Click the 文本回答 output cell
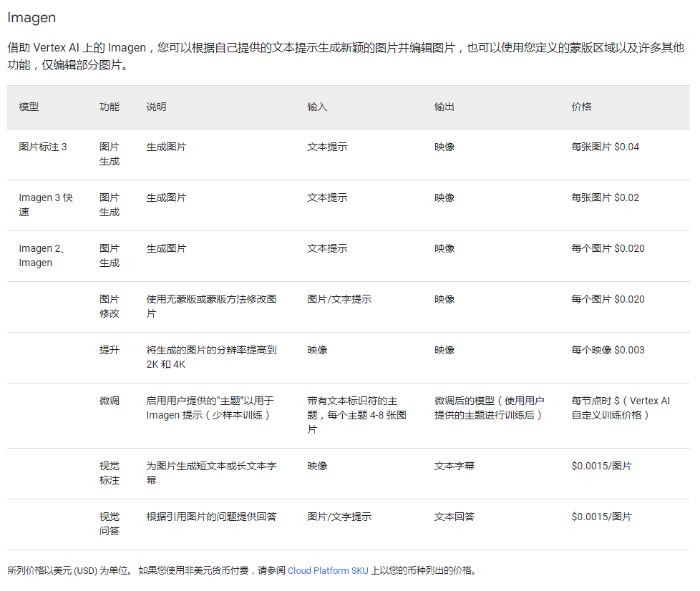Viewport: 700px width, 591px height. pyautogui.click(x=454, y=517)
